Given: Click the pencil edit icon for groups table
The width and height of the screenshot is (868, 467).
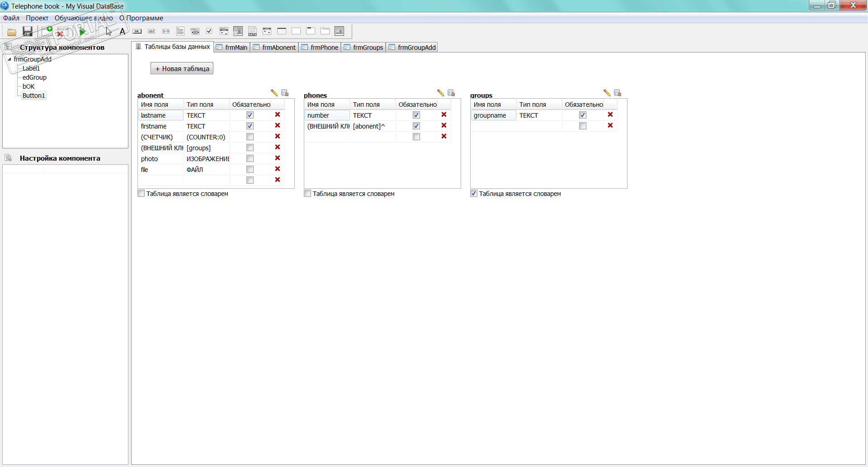Looking at the screenshot, I should pyautogui.click(x=607, y=93).
